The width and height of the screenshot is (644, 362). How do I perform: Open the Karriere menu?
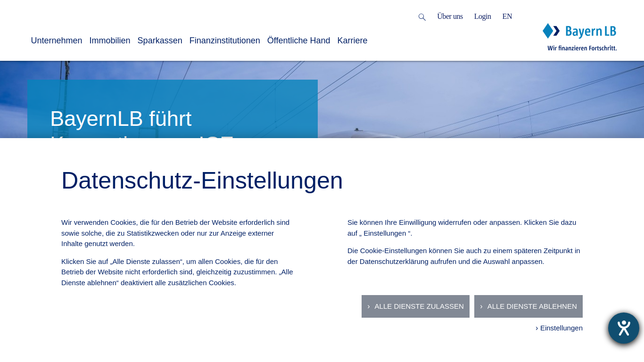[x=352, y=41]
